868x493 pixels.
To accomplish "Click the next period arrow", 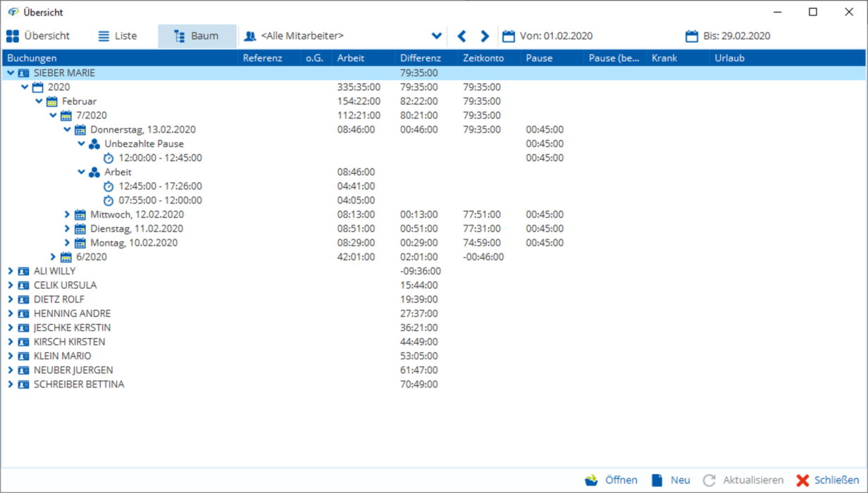I will [x=485, y=36].
